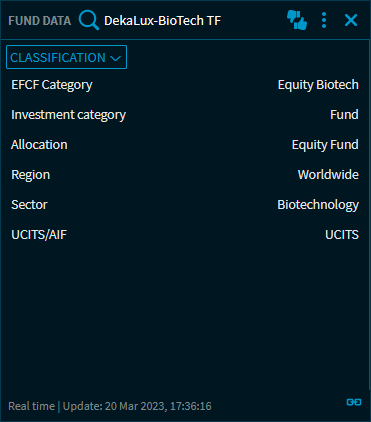This screenshot has width=371, height=422.
Task: Click the chevron arrow beside CLASSIFICATION
Action: [115, 59]
